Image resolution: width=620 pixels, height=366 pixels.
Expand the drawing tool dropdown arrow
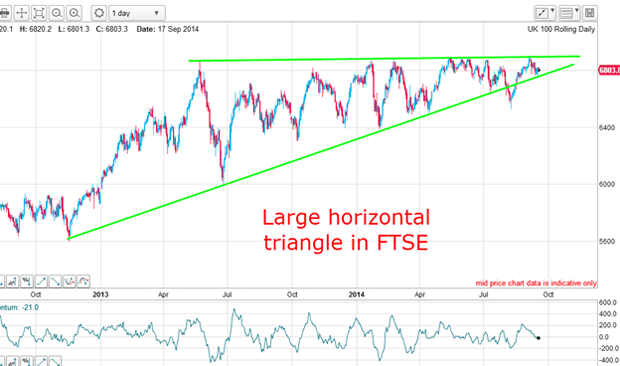[552, 11]
